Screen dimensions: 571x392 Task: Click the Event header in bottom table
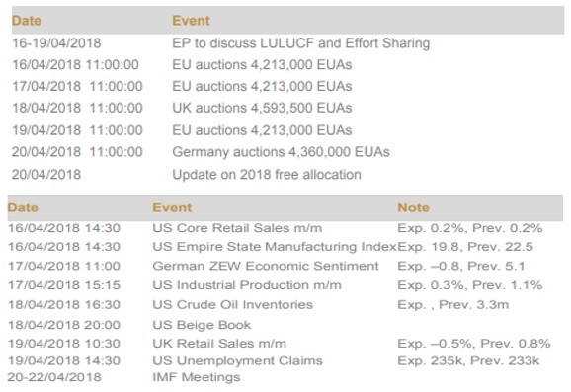(172, 207)
